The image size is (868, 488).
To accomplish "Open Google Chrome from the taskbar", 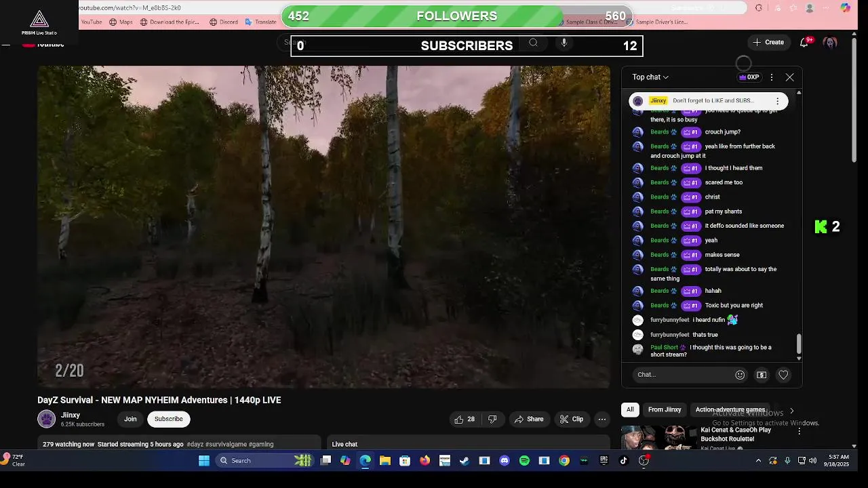I will click(564, 460).
